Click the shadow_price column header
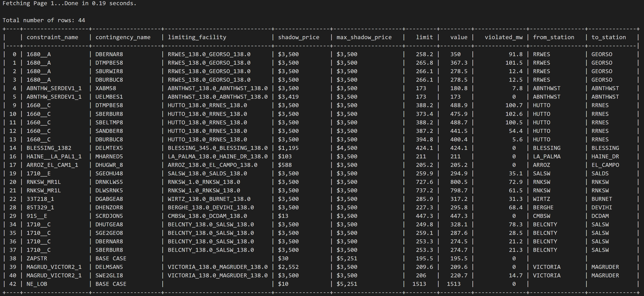Viewport: 644px width, 296px height. (x=299, y=37)
